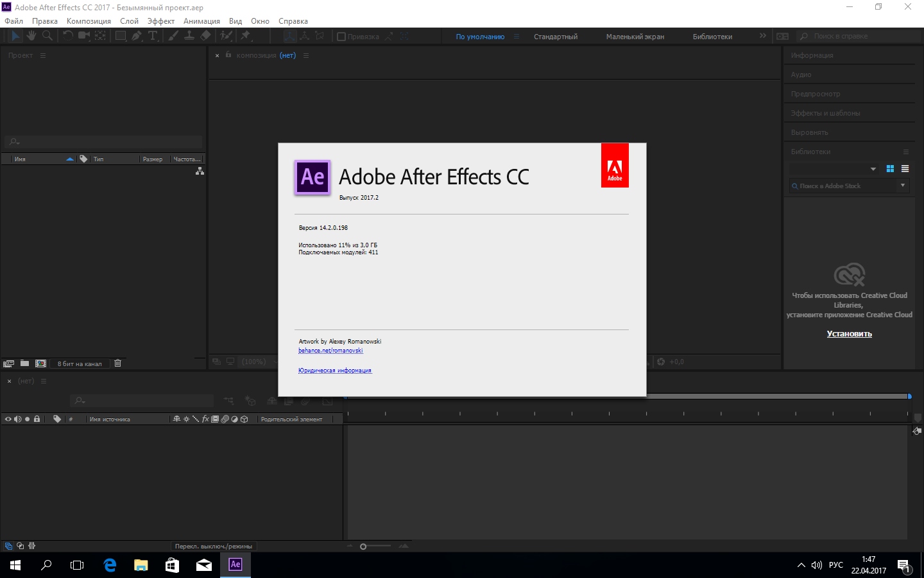Switch to Стандартный workspace
Screen dimensions: 924x578
point(556,37)
